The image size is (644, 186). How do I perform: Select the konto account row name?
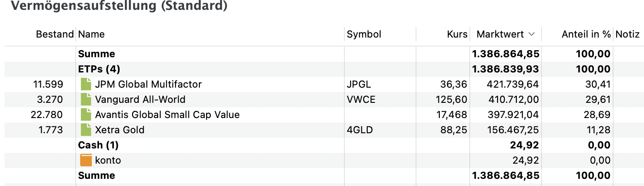108,160
